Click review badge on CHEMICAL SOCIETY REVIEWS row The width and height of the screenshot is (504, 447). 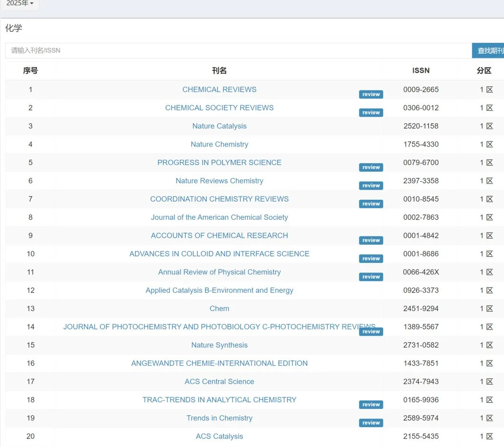coord(371,113)
